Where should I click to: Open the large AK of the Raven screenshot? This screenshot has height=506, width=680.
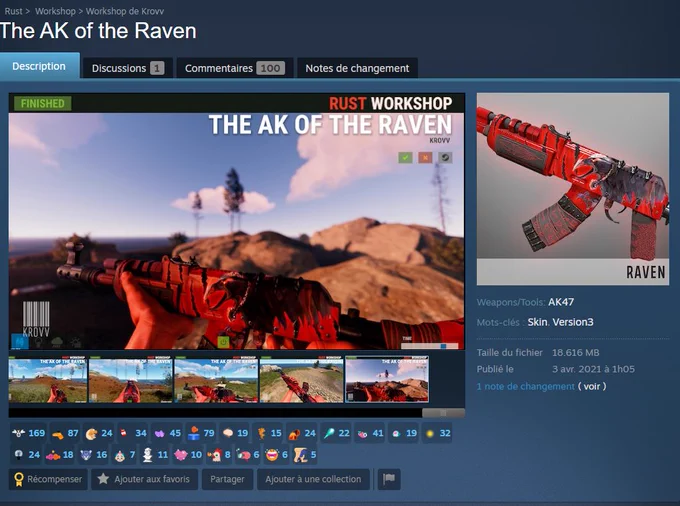point(236,221)
